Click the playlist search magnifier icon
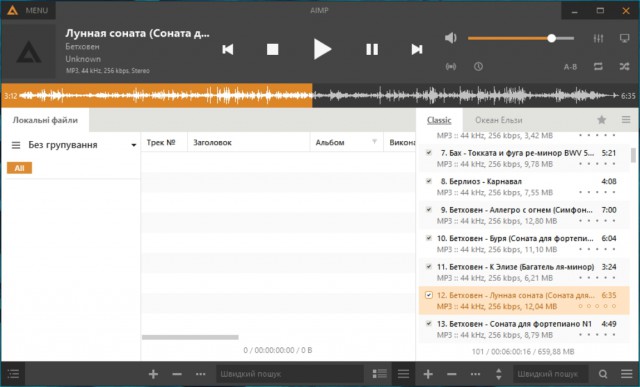This screenshot has width=640, height=387. [603, 374]
